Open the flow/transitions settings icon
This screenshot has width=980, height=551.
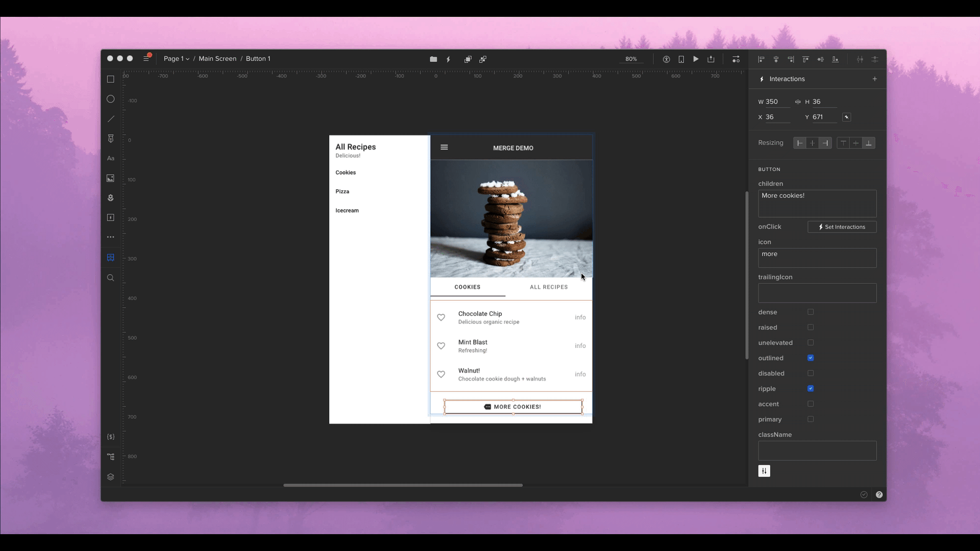click(x=736, y=59)
